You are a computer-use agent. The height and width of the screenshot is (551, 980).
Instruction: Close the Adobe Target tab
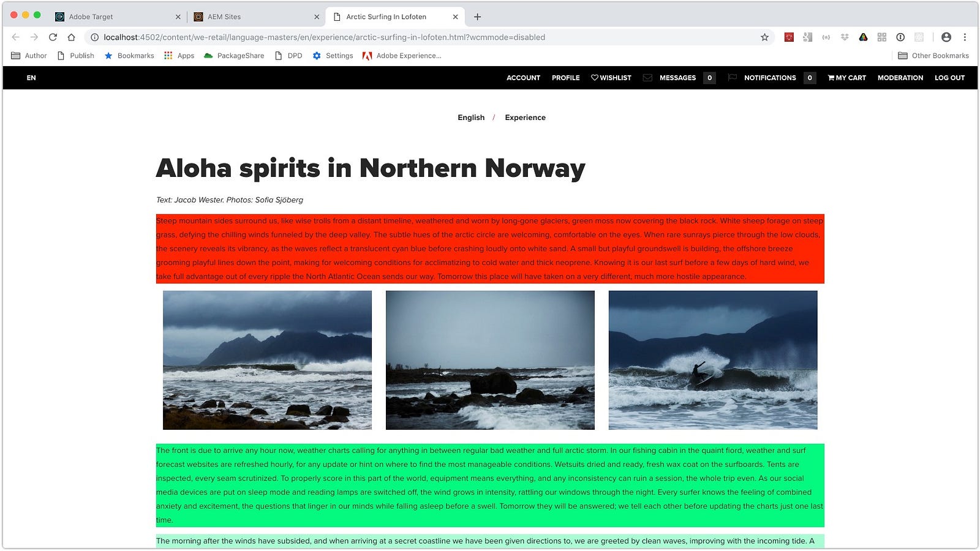178,17
